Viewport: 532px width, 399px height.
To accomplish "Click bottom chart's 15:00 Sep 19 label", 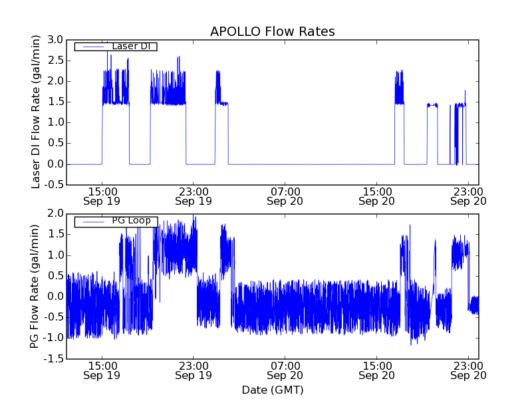I will (102, 370).
